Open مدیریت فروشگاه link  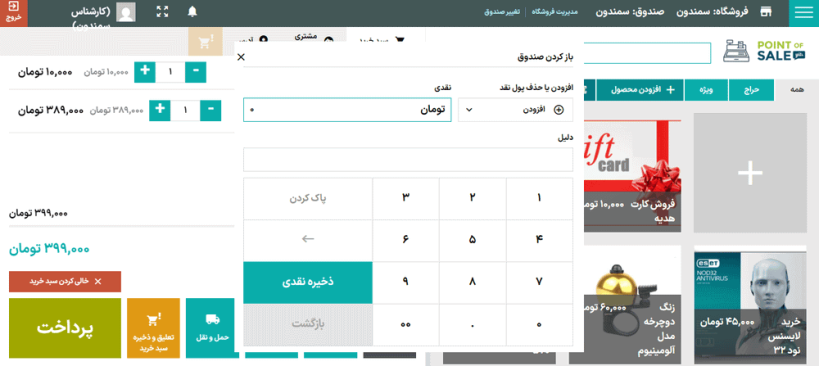pos(555,12)
